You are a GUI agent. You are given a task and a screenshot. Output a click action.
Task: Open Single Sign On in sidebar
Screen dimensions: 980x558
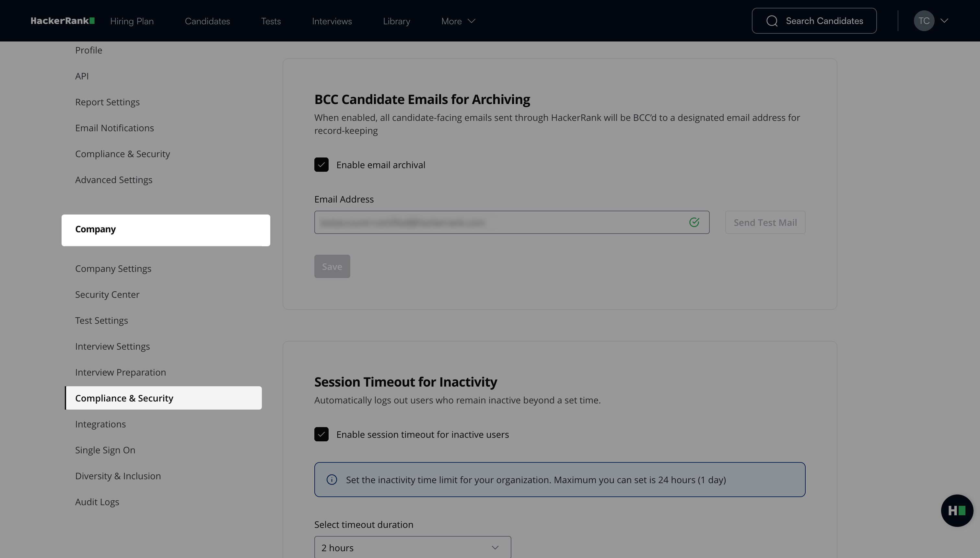(105, 450)
